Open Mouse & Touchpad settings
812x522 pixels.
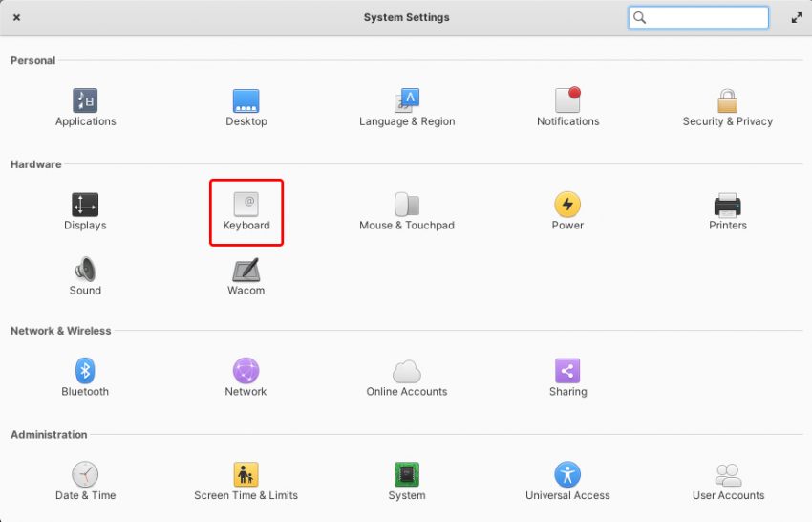point(407,206)
